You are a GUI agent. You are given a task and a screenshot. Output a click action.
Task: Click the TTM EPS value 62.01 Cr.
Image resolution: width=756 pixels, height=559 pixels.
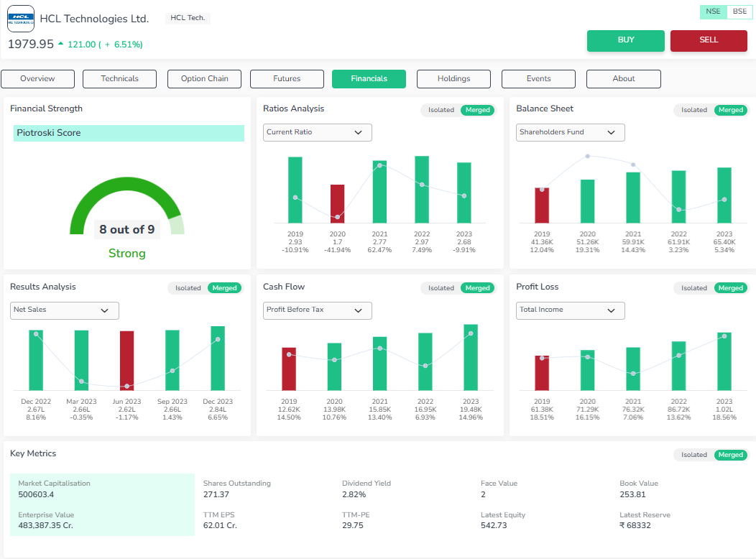pos(220,525)
